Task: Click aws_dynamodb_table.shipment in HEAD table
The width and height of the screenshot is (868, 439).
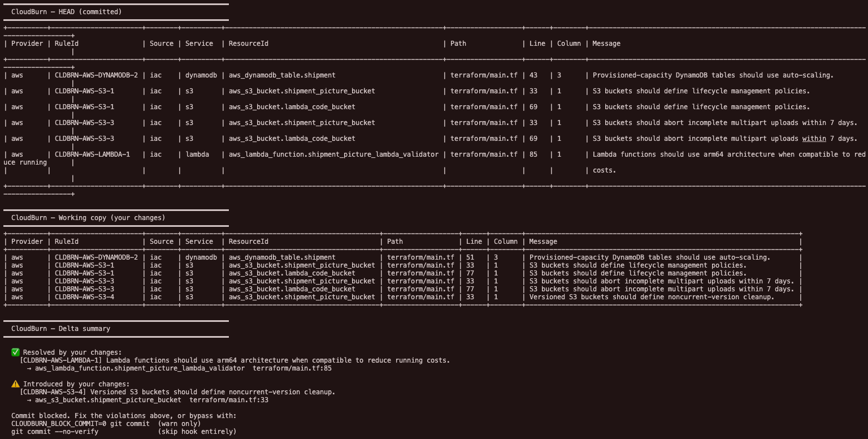Action: point(282,75)
